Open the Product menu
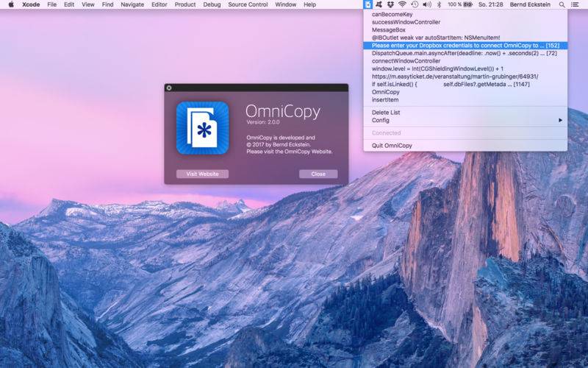 [185, 4]
